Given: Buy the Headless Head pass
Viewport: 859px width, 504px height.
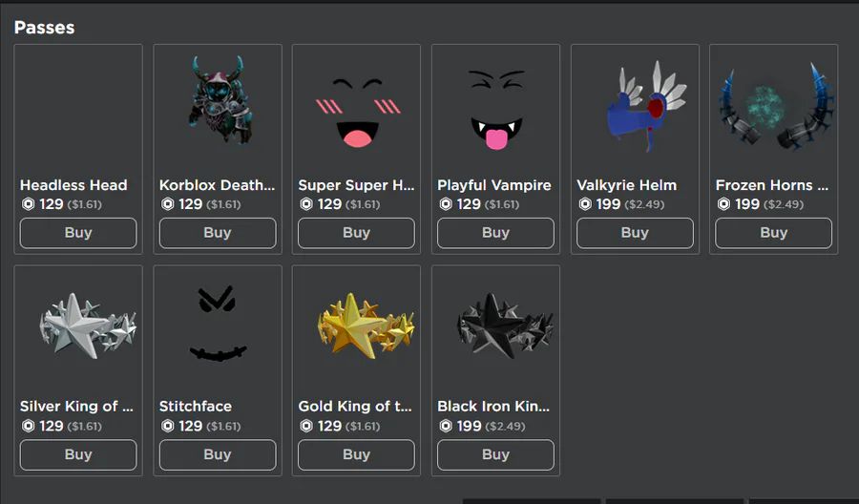Looking at the screenshot, I should pos(78,233).
